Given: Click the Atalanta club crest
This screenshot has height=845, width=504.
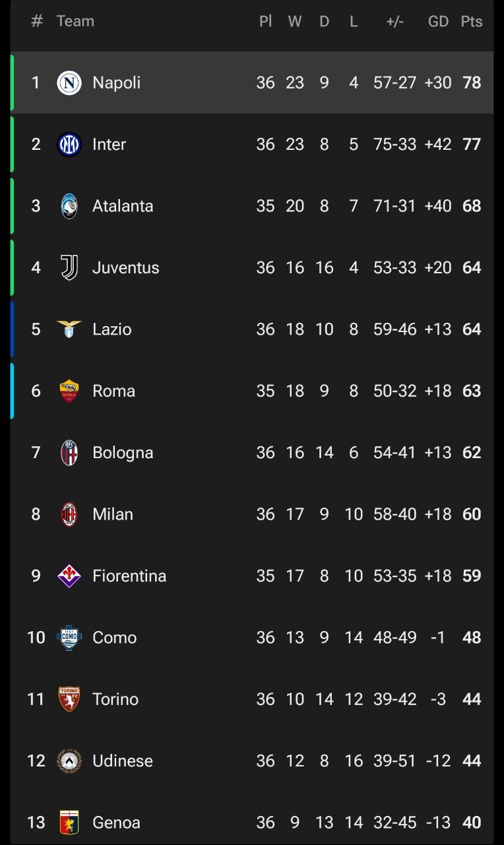Looking at the screenshot, I should click(x=69, y=206).
